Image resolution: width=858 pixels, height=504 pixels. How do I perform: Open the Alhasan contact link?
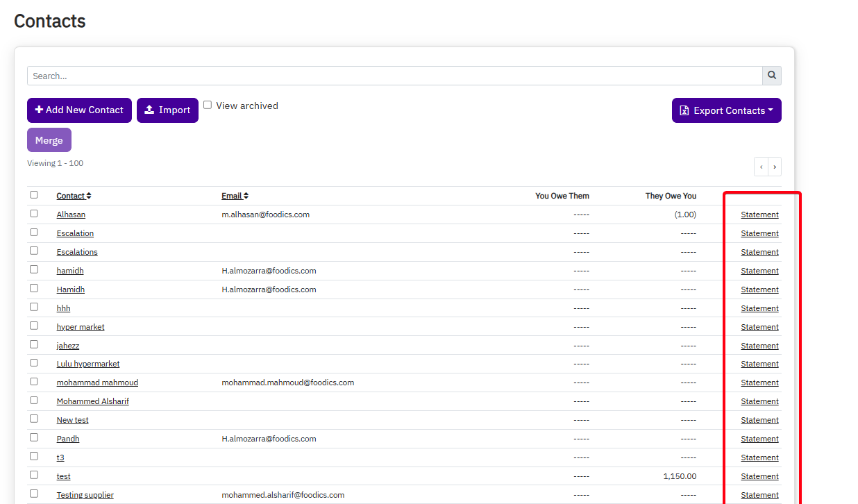click(71, 215)
